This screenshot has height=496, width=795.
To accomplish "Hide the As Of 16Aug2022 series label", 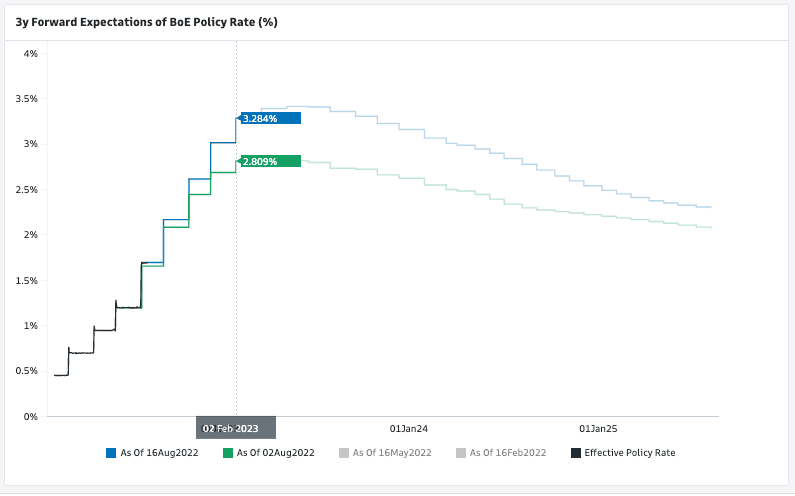I will point(159,453).
